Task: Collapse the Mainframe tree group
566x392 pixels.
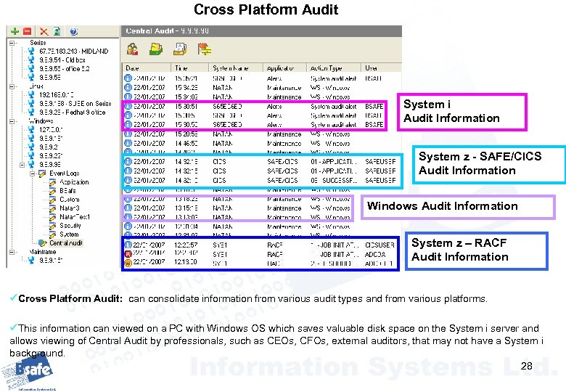Action: click(x=12, y=252)
